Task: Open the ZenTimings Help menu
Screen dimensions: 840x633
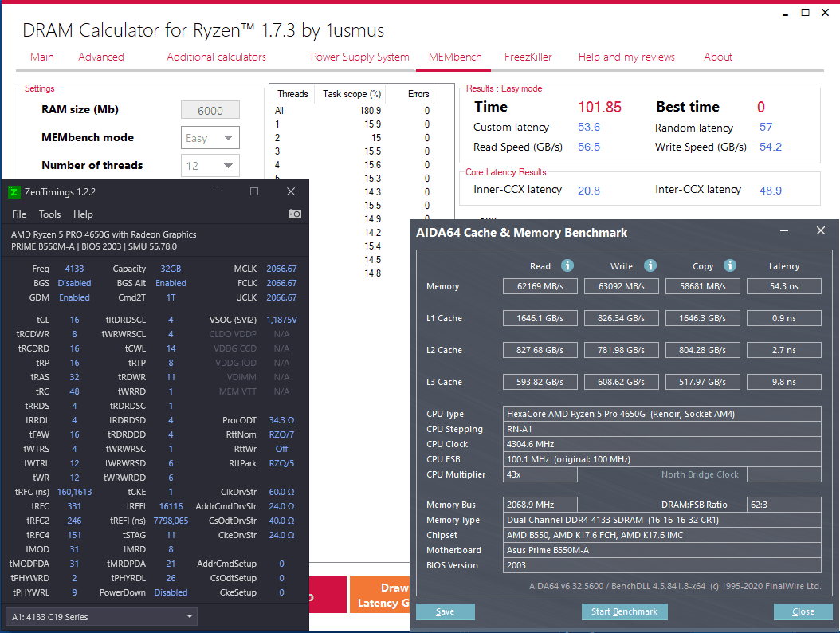Action: [x=83, y=214]
